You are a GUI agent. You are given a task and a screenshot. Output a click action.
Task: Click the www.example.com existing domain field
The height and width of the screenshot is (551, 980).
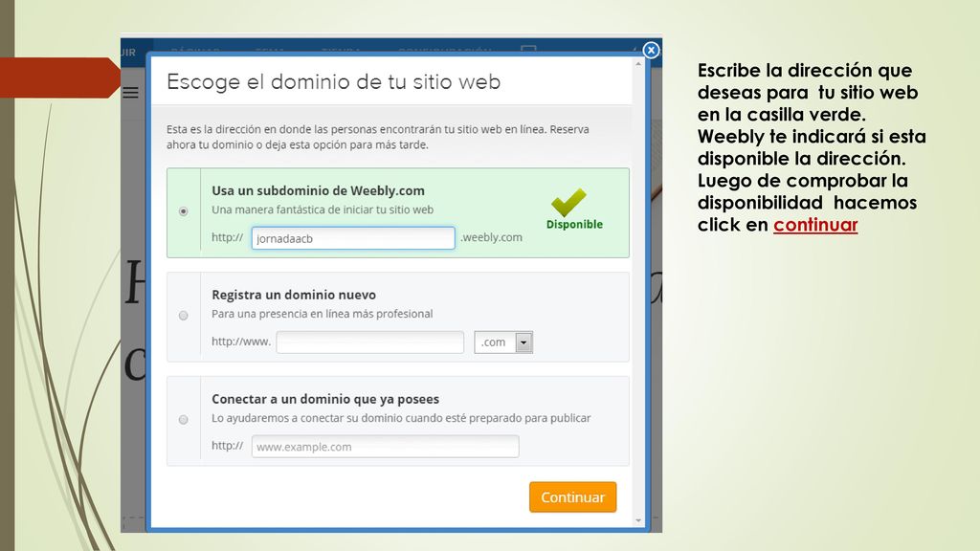385,447
